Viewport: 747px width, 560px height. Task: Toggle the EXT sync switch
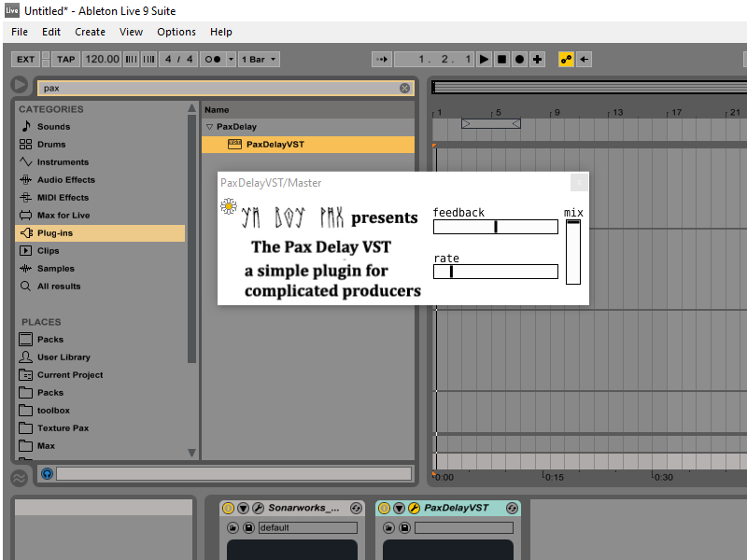[x=25, y=60]
